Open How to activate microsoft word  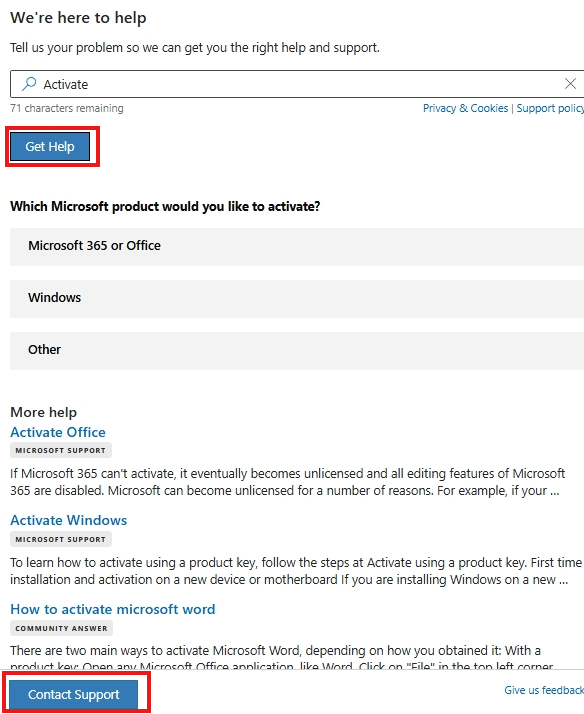[113, 609]
